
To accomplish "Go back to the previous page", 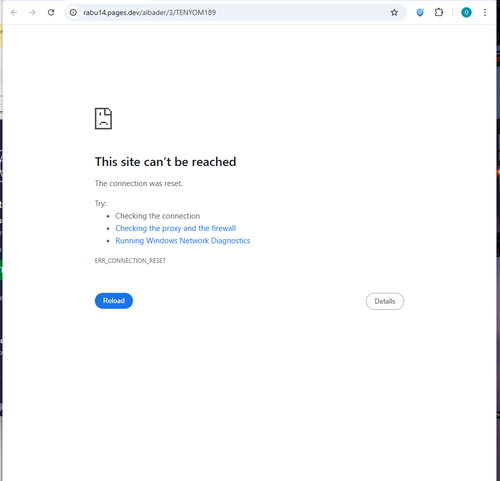I will tap(14, 13).
